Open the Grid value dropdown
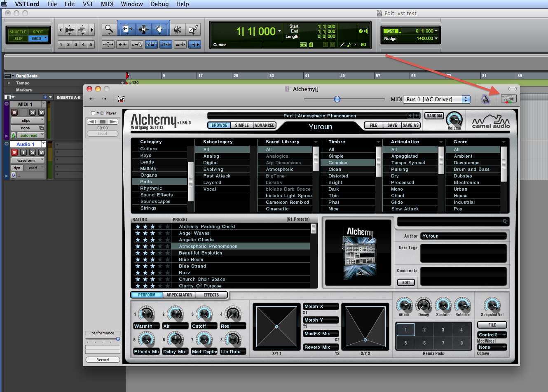 [x=436, y=31]
